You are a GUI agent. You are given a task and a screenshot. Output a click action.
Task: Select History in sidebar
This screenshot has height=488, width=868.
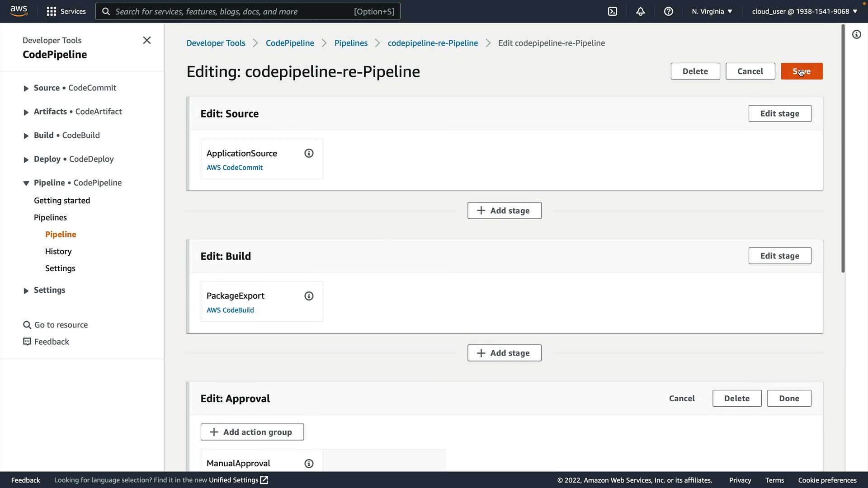pos(58,251)
